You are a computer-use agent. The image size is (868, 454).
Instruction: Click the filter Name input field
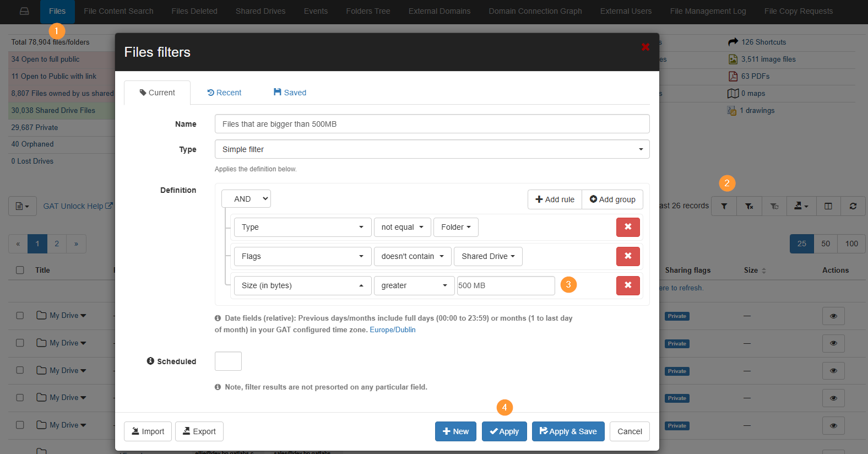[432, 124]
